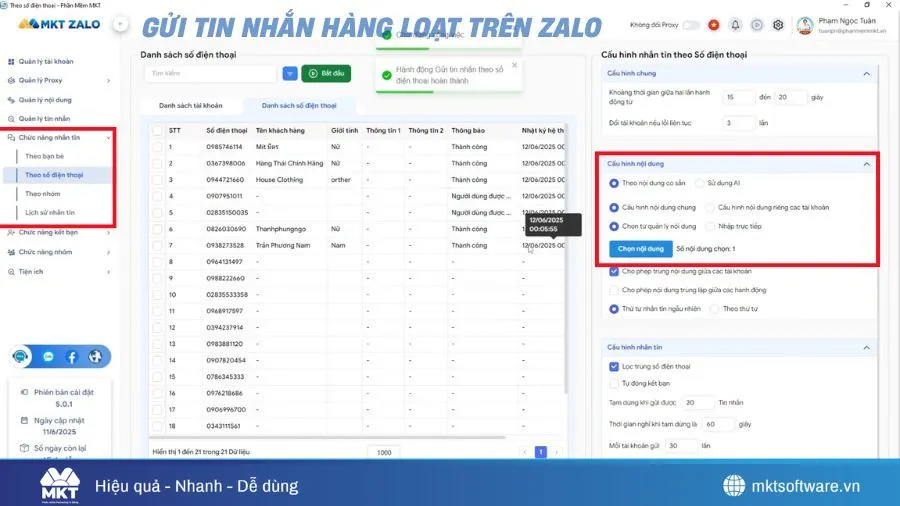Expand the Quản lý Proxy chevron

[x=108, y=80]
